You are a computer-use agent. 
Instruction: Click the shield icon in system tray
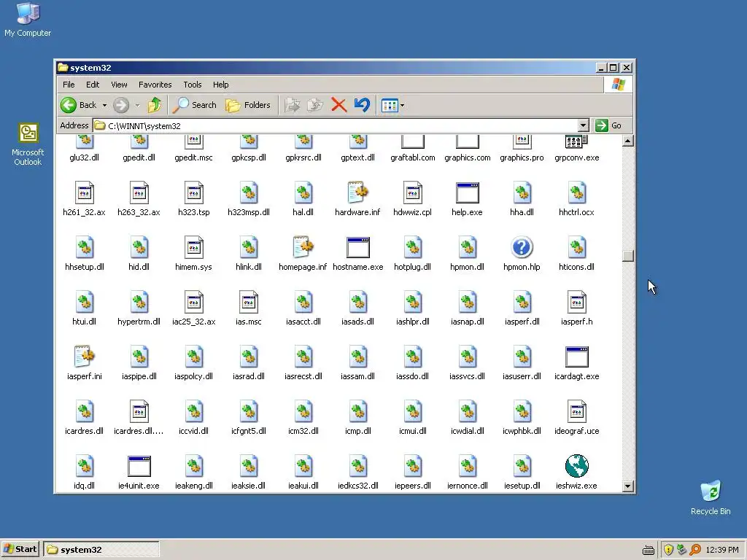668,550
